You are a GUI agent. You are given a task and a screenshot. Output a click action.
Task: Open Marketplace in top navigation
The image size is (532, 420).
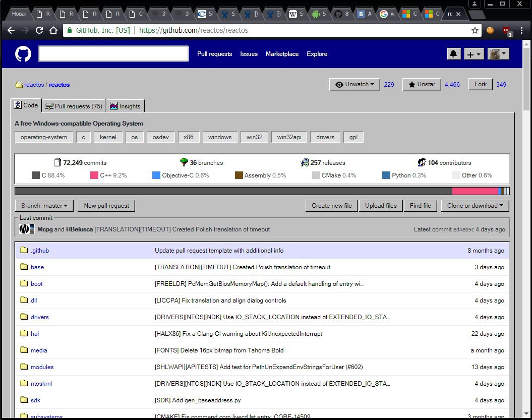(x=282, y=54)
